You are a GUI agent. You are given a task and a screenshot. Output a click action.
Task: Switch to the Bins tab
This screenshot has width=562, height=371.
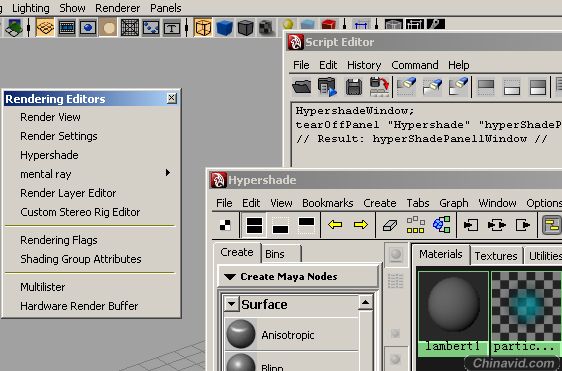(x=275, y=254)
